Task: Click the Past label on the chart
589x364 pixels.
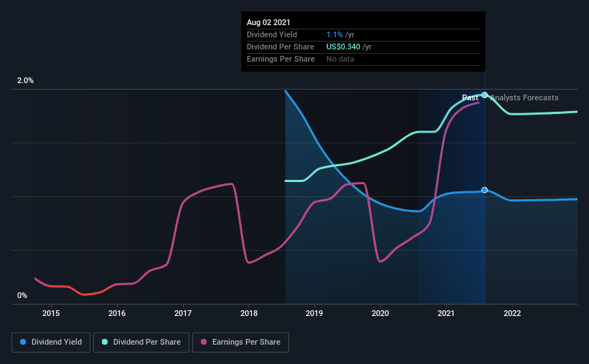Action: click(470, 97)
